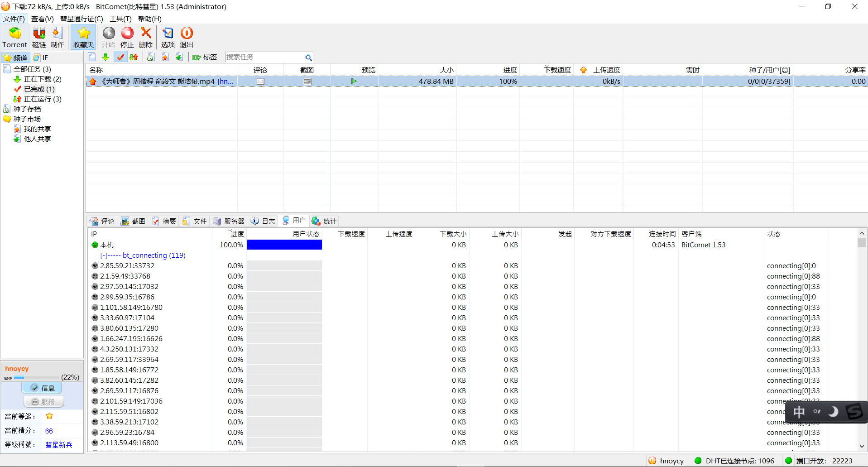Screen dimensions: 868x467
Task: Open a Torrent file from the toolbar
Action: pos(15,37)
